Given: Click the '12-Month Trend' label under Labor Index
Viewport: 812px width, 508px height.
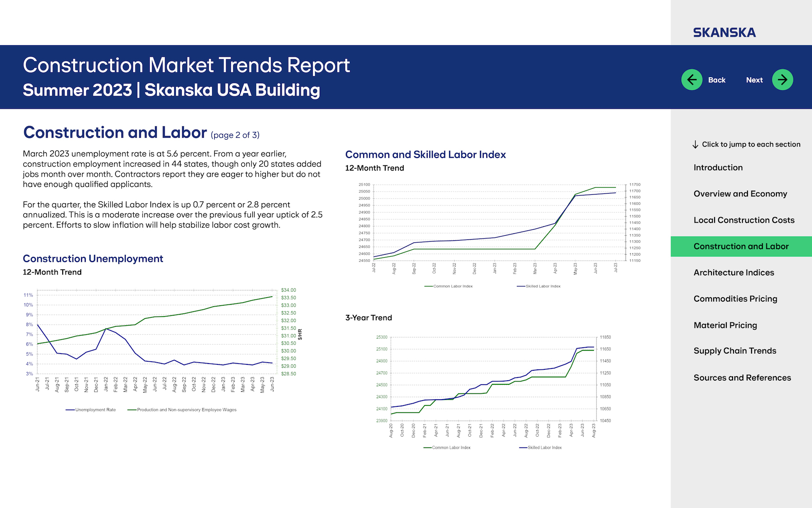Looking at the screenshot, I should (x=374, y=168).
